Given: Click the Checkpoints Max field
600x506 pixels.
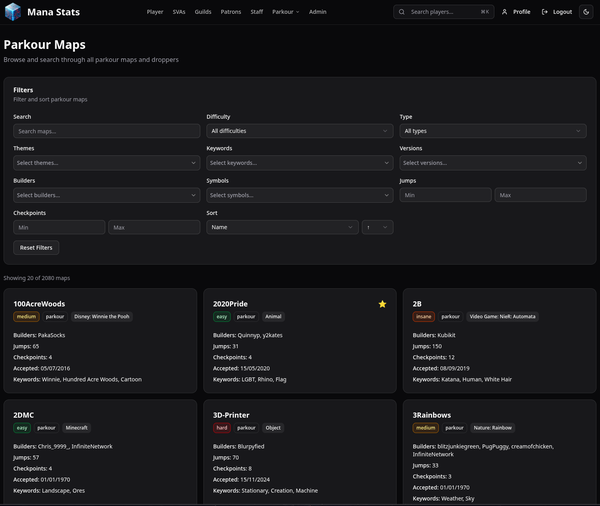Looking at the screenshot, I should 154,227.
